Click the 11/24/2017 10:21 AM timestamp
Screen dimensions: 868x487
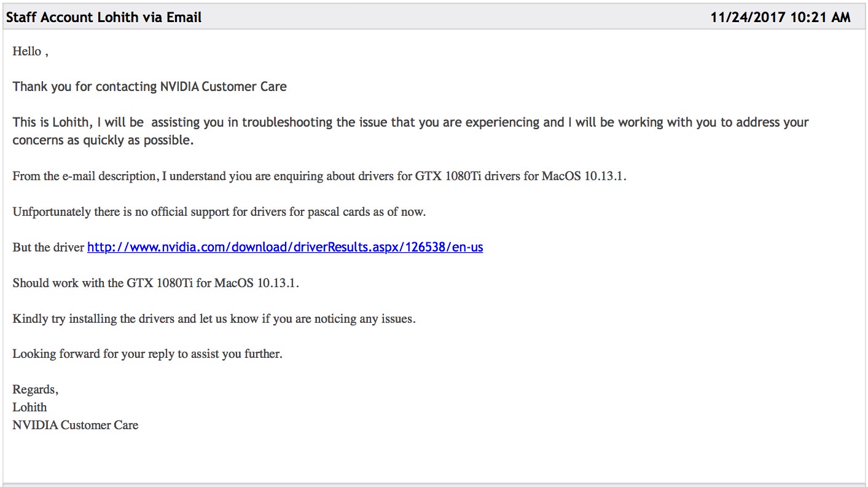pos(780,17)
